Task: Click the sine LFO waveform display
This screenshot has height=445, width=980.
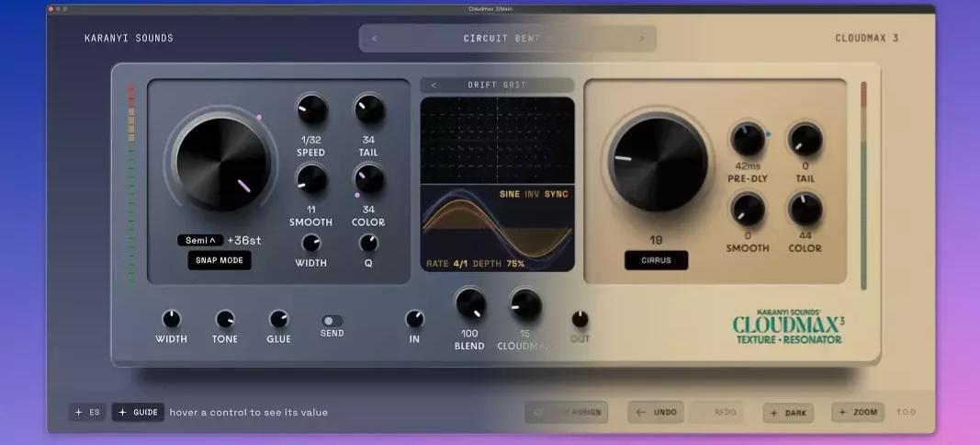Action: click(x=498, y=227)
